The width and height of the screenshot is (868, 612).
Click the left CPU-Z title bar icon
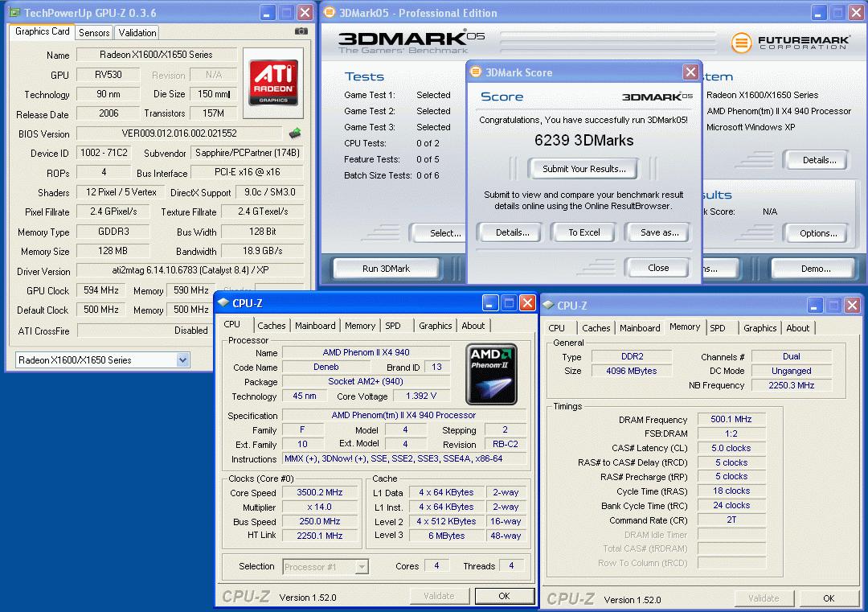coord(223,302)
